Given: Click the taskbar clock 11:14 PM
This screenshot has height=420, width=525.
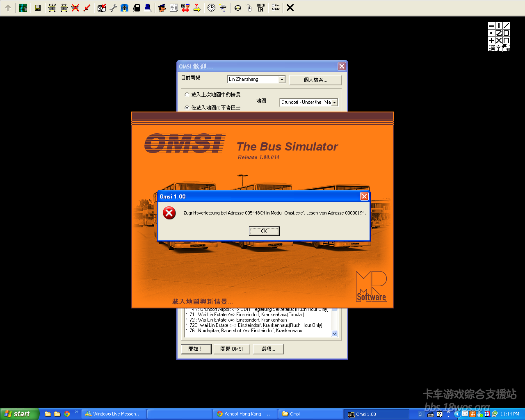Looking at the screenshot, I should [510, 414].
